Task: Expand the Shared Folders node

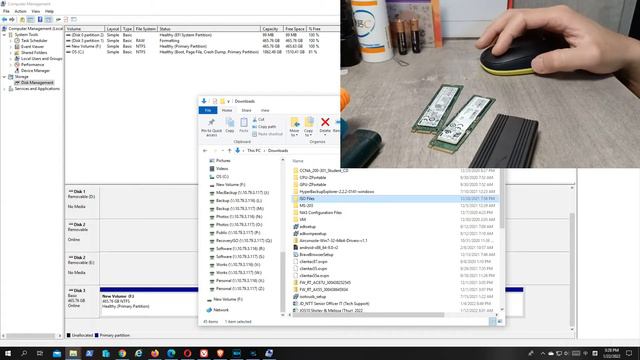Action: pyautogui.click(x=11, y=53)
